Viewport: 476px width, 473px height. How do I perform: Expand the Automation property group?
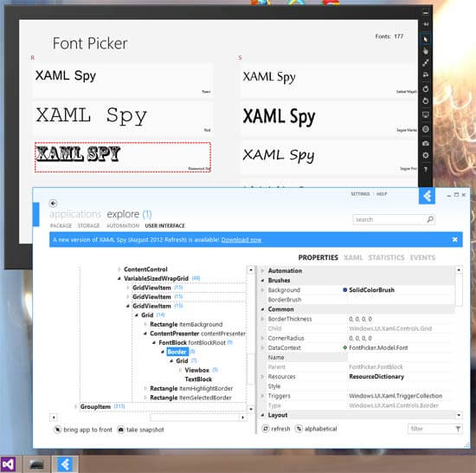pyautogui.click(x=262, y=270)
